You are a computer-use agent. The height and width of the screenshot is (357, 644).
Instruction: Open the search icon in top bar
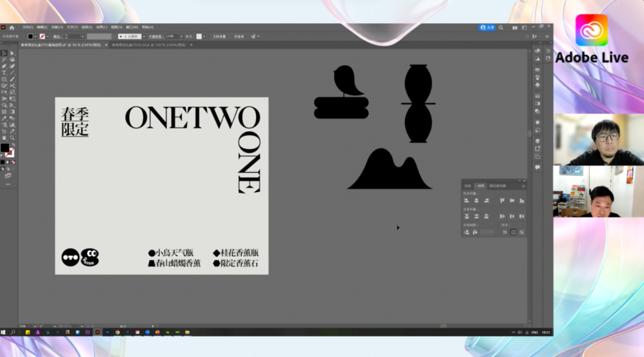(501, 28)
